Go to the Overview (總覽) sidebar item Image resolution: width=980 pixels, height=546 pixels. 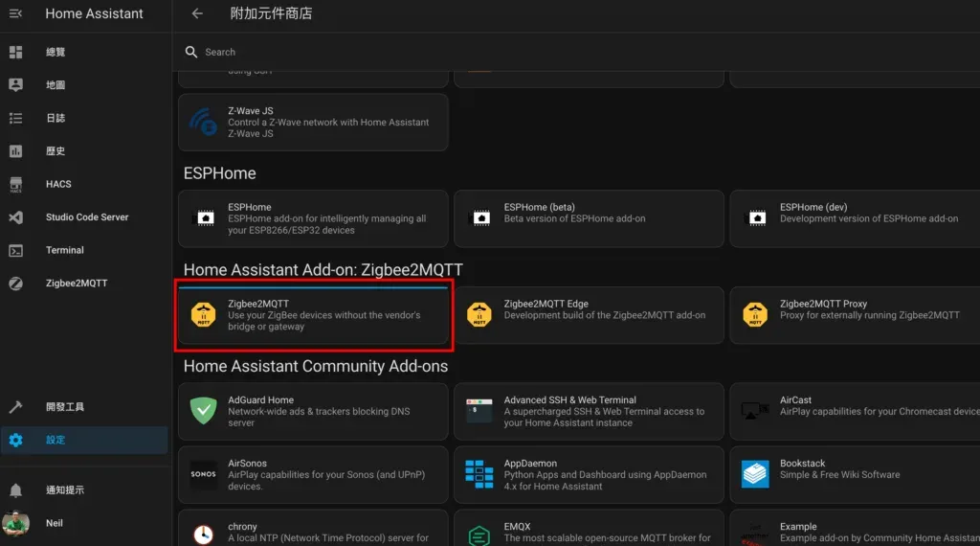[x=56, y=52]
